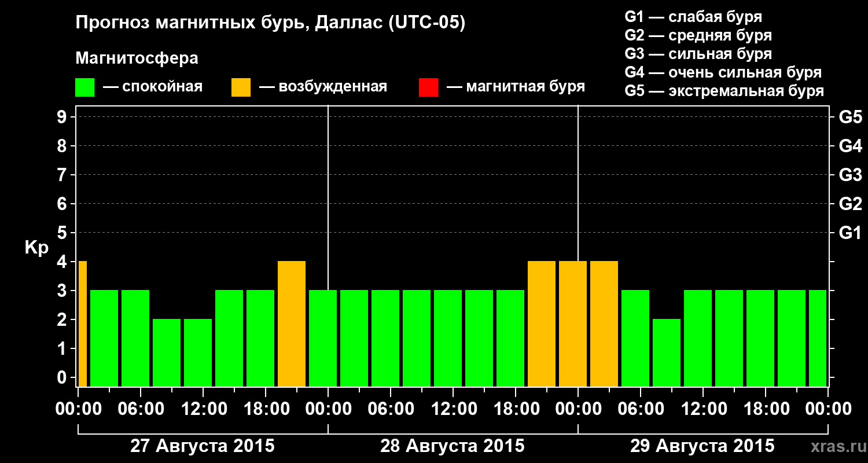Click the 'G5' label on the right axis
Viewport: 868px width, 463px height.
point(850,117)
